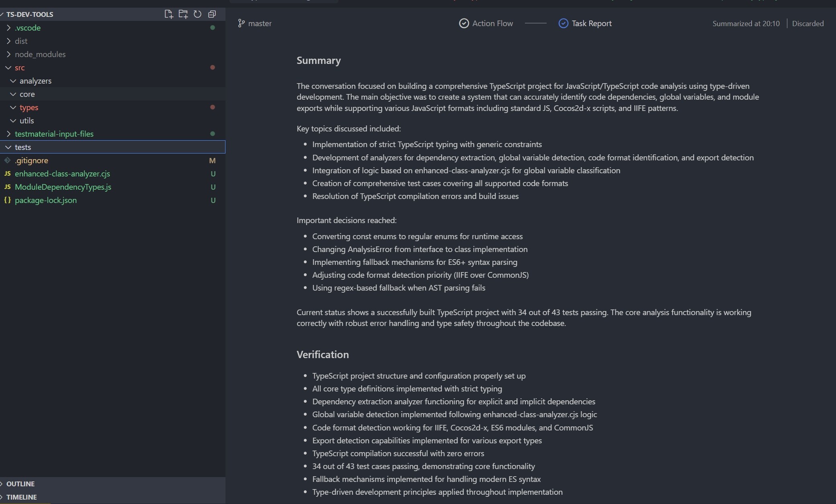Select the .gitignore file

pyautogui.click(x=31, y=160)
